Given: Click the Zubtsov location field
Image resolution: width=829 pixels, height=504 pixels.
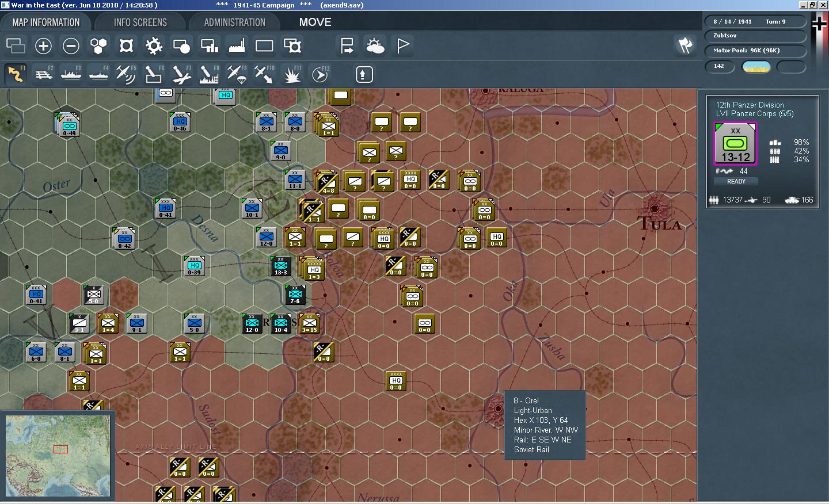Looking at the screenshot, I should 755,36.
